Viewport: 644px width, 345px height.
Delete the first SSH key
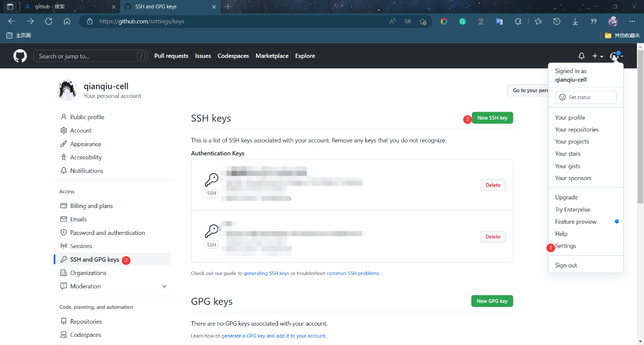493,185
